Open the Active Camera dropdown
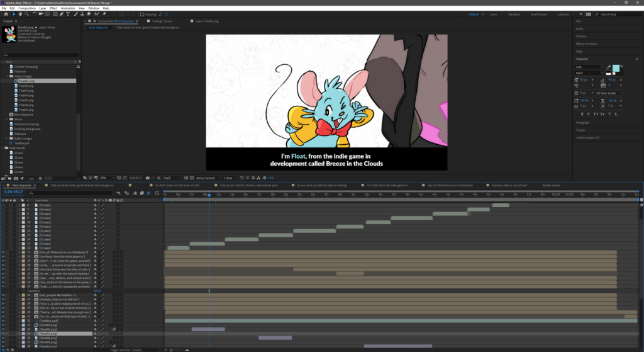Image resolution: width=644 pixels, height=352 pixels. click(x=208, y=178)
